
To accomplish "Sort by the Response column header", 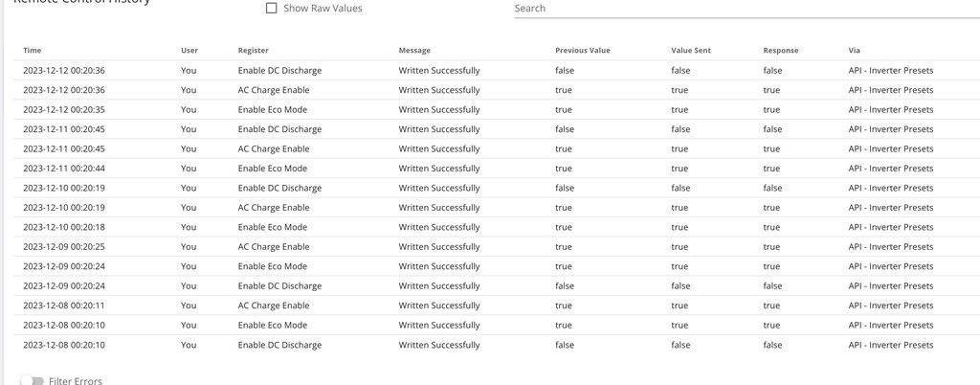I will click(781, 50).
